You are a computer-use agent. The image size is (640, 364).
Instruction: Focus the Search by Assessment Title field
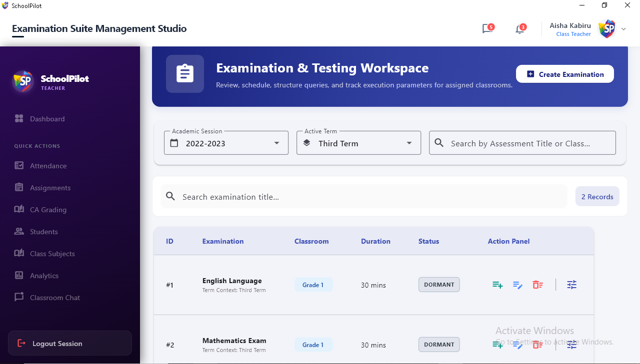coord(522,143)
